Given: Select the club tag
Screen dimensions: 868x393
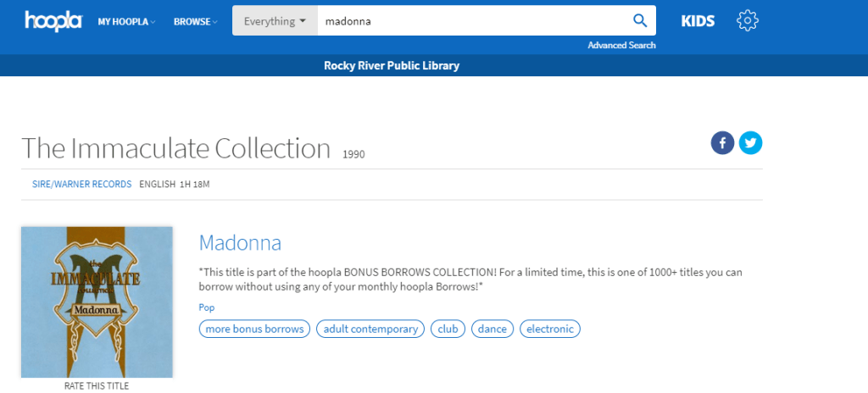Looking at the screenshot, I should point(448,329).
